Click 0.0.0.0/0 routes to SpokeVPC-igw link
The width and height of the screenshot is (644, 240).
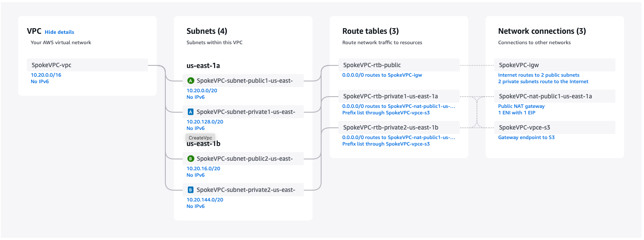pyautogui.click(x=382, y=75)
